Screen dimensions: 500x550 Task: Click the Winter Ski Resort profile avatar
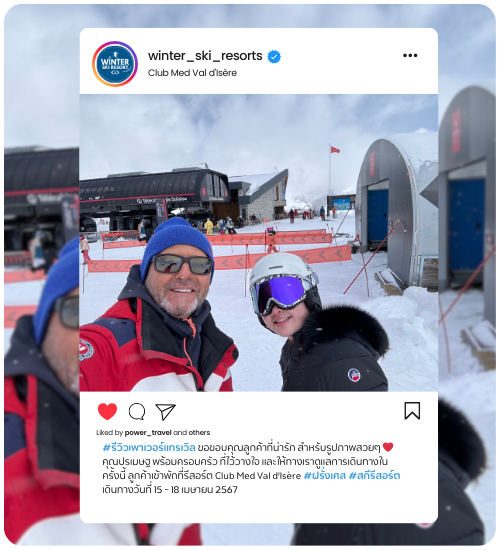115,64
